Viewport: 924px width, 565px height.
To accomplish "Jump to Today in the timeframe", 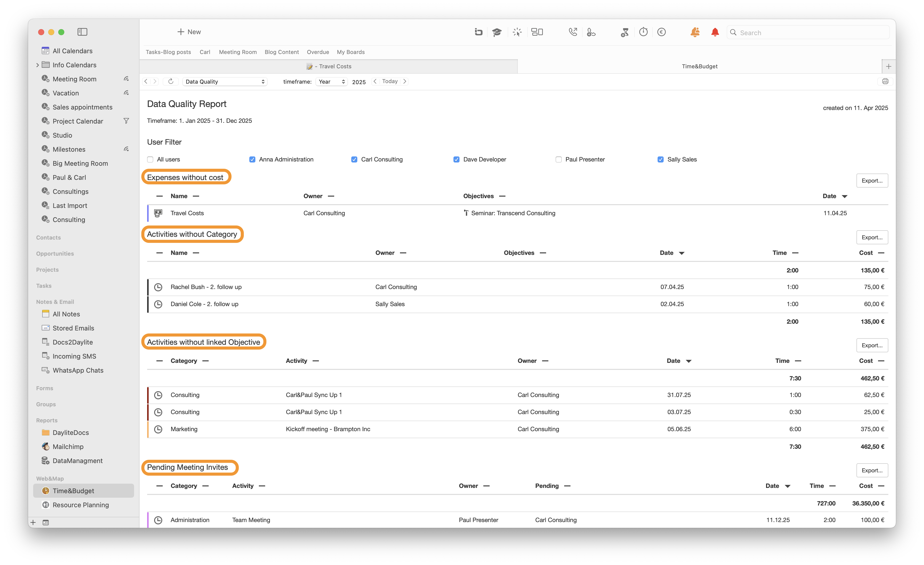I will tap(390, 81).
